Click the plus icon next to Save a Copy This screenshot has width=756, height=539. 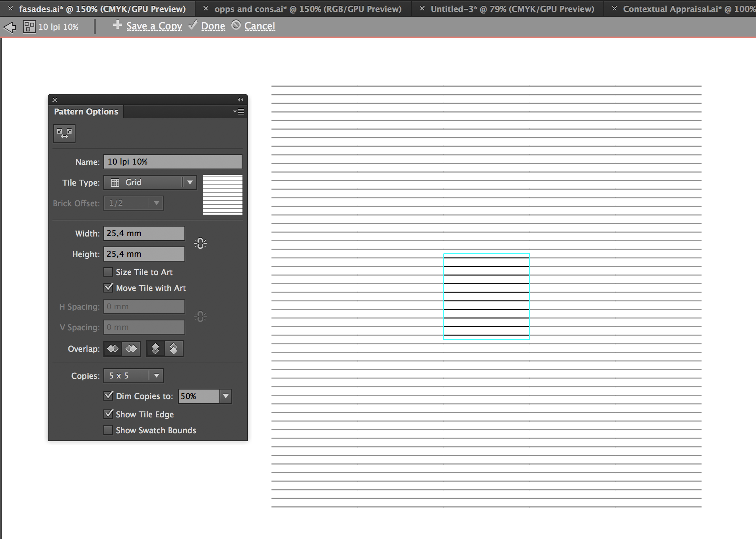pos(117,25)
